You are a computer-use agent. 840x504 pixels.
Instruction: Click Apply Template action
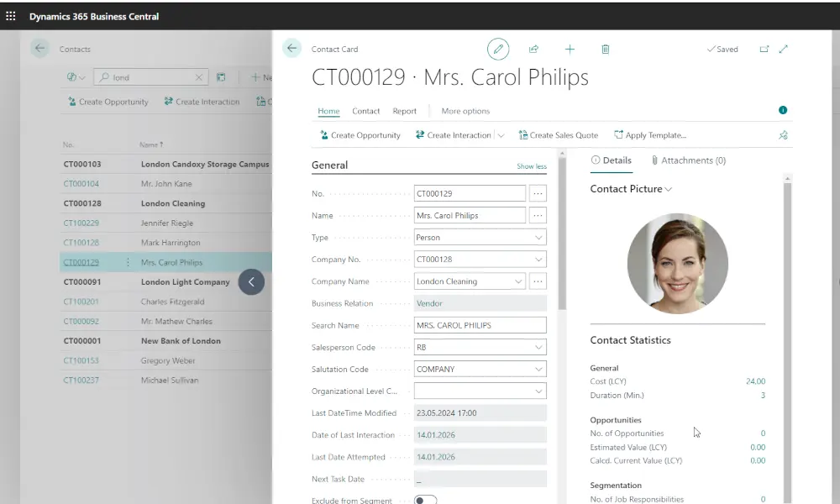[650, 135]
